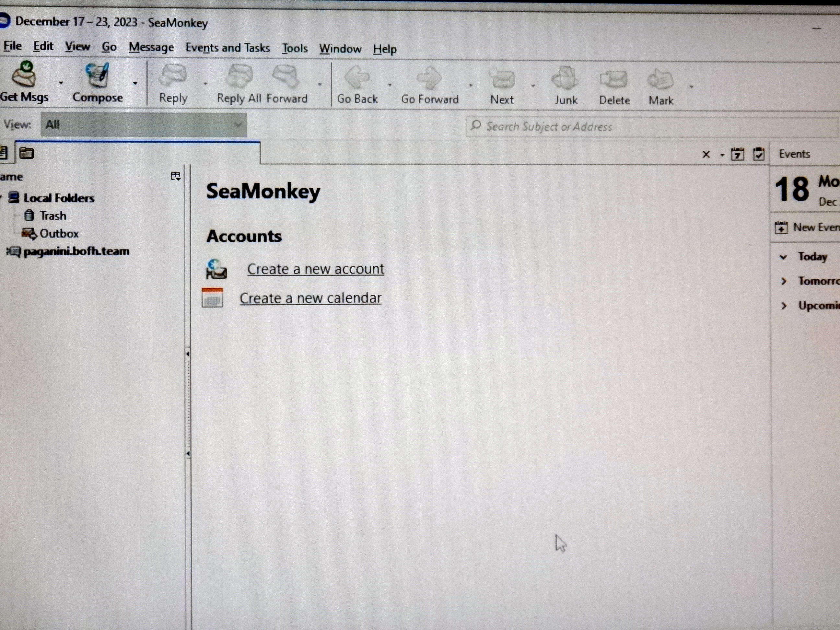Screen dimensions: 840x630
Task: Click the Delete toolbar icon
Action: point(614,79)
